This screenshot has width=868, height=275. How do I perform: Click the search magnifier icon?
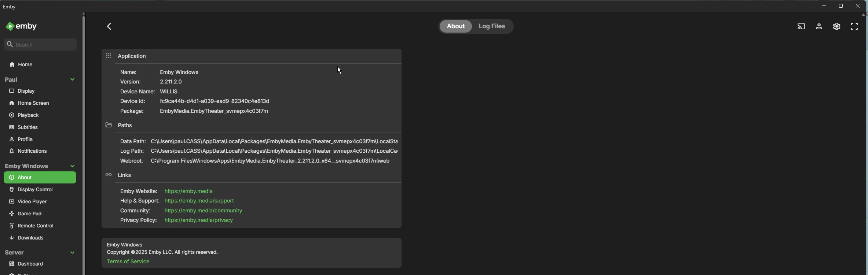[x=10, y=45]
